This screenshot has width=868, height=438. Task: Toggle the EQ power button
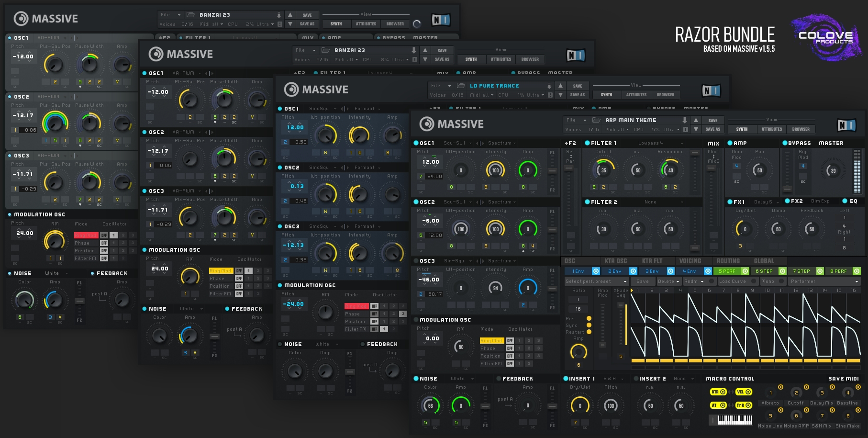tap(845, 201)
